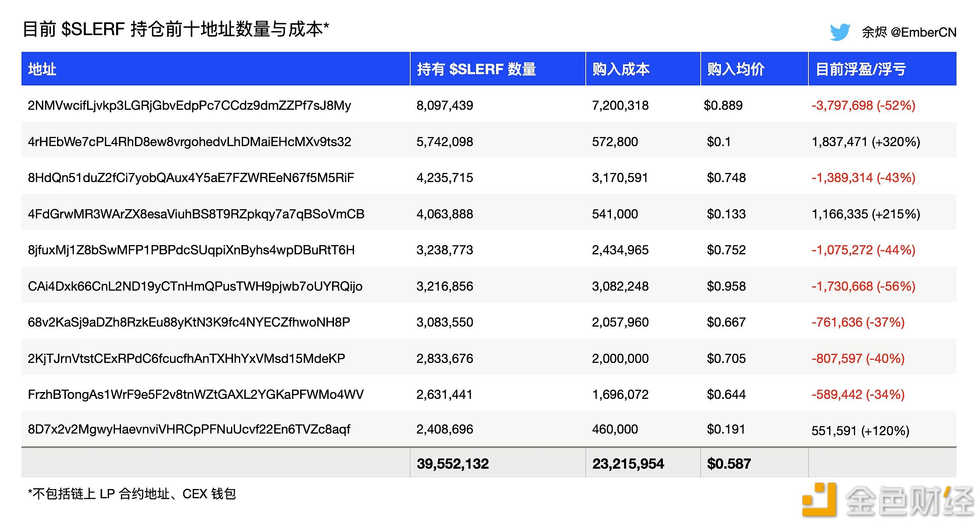980x523 pixels.
Task: Click profit value 551,591 (+120%)
Action: click(x=860, y=431)
